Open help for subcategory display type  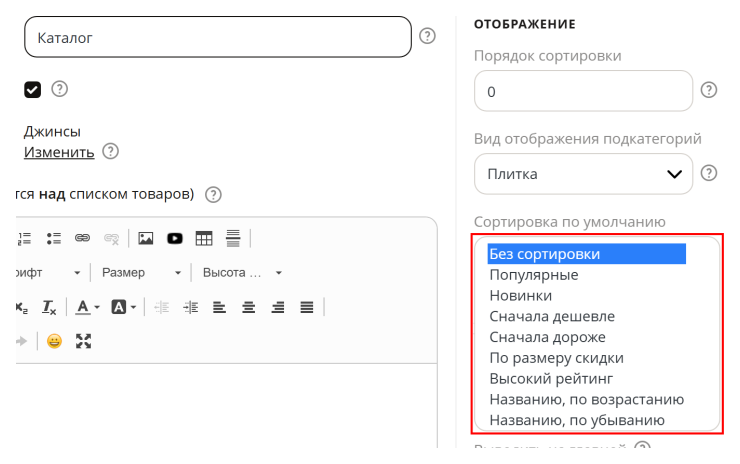coord(708,173)
